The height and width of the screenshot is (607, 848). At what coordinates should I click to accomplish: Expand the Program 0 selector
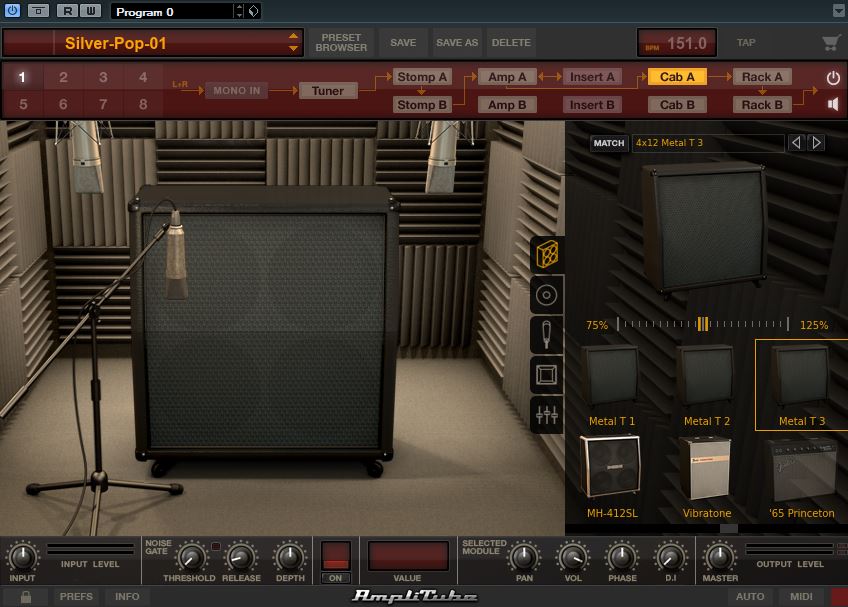pyautogui.click(x=238, y=12)
